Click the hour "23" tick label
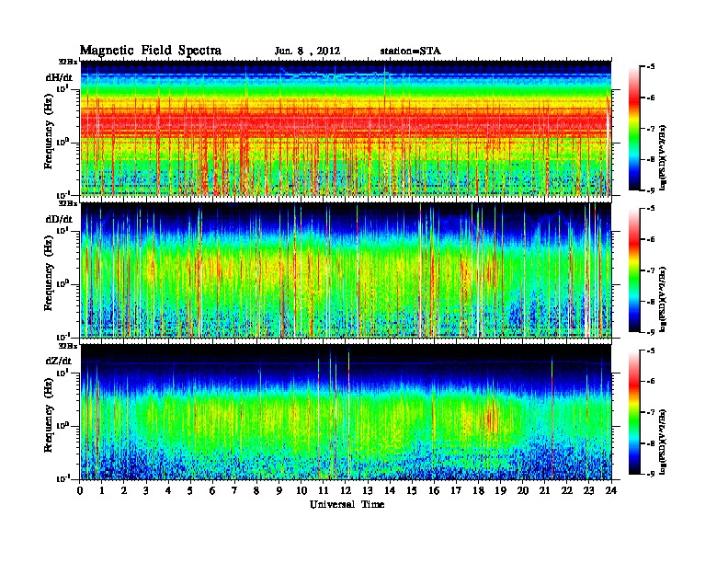 (588, 490)
